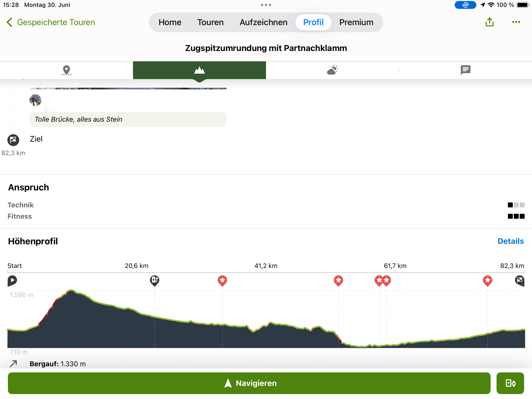Select the last red highlight star marker

[487, 281]
